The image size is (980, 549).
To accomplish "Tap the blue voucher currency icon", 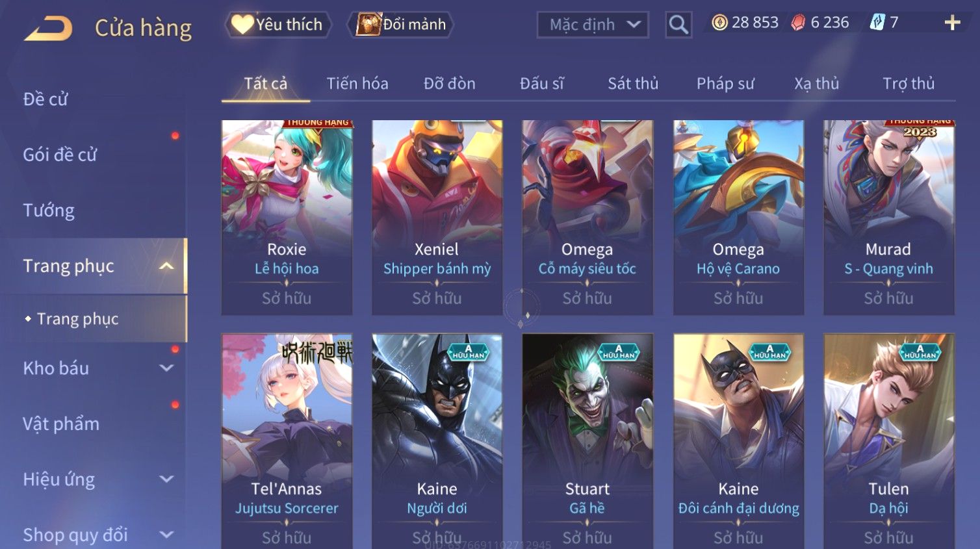I will point(877,23).
